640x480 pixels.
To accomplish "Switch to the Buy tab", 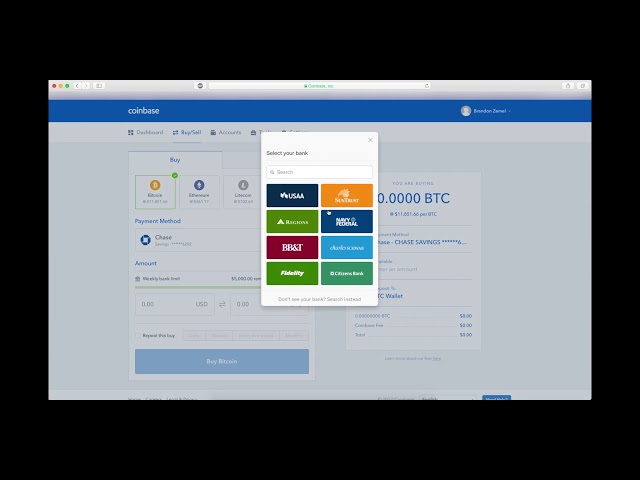I will (175, 160).
